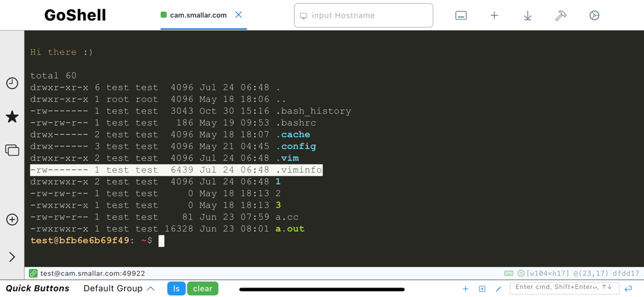
Task: Click the circled plus icon in sidebar
Action: [x=12, y=220]
